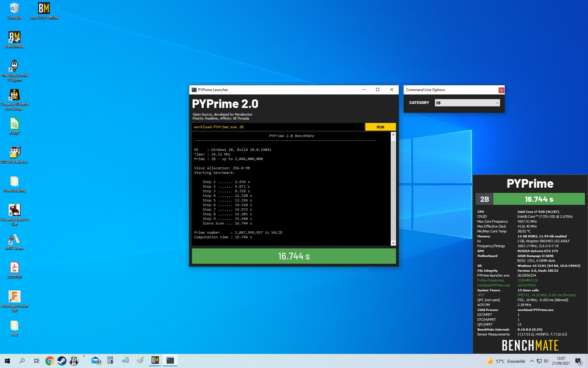
Task: Click the green 'HPET32, 14.32 MHz' timer entry
Action: pos(546,295)
